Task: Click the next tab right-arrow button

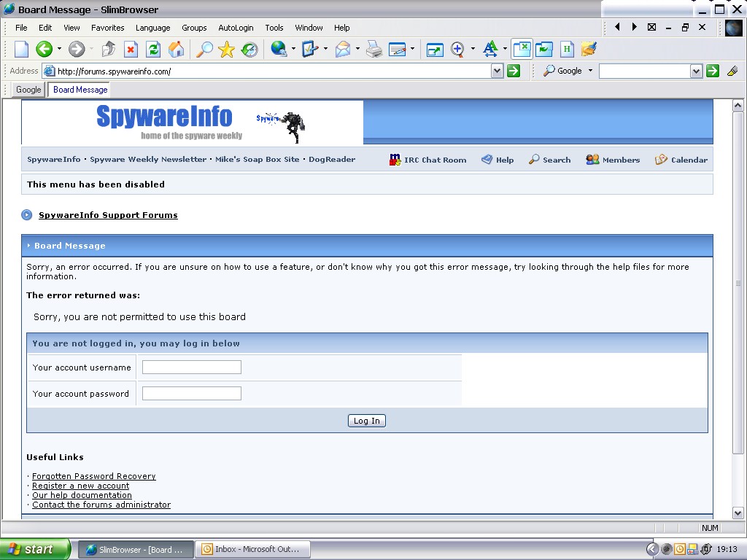Action: pyautogui.click(x=634, y=27)
